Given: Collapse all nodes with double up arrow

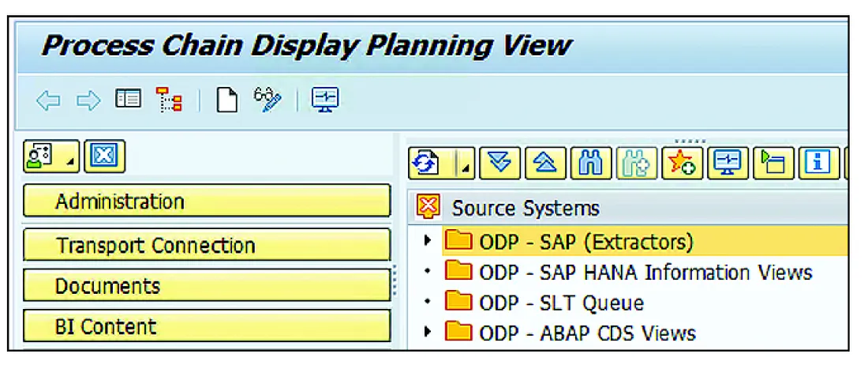Looking at the screenshot, I should [546, 164].
